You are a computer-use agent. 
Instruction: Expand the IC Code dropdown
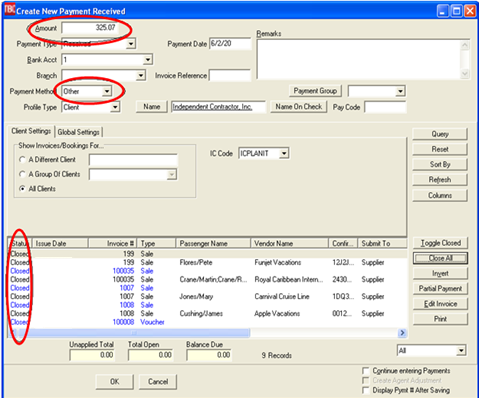point(284,154)
